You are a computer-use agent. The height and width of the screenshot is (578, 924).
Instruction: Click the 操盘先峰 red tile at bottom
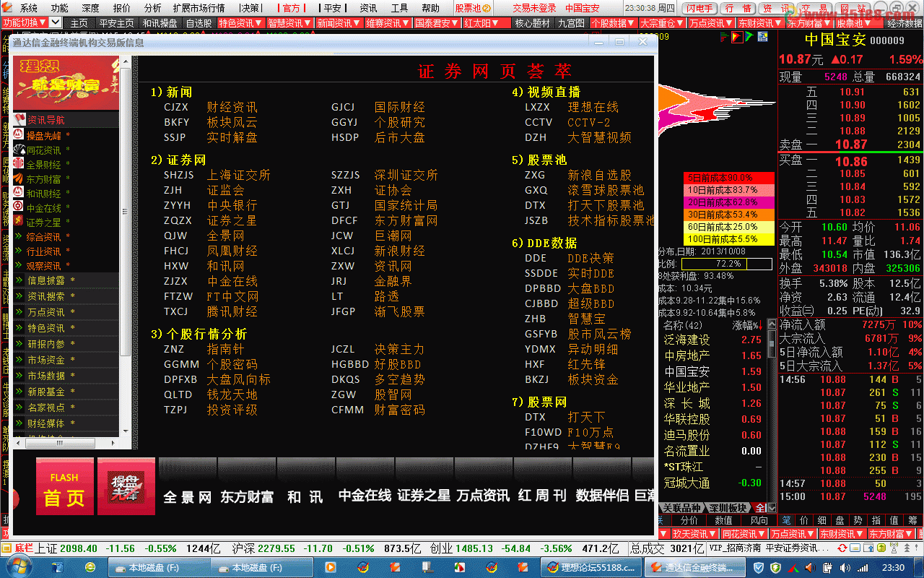126,487
